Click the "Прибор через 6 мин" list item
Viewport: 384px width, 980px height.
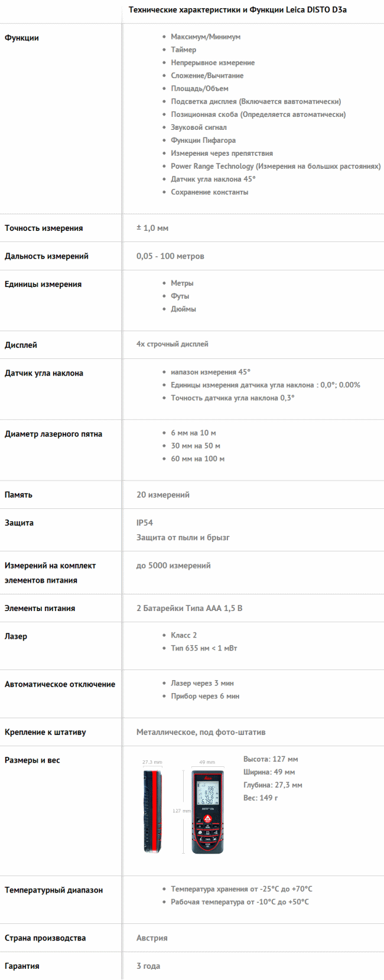pyautogui.click(x=205, y=697)
